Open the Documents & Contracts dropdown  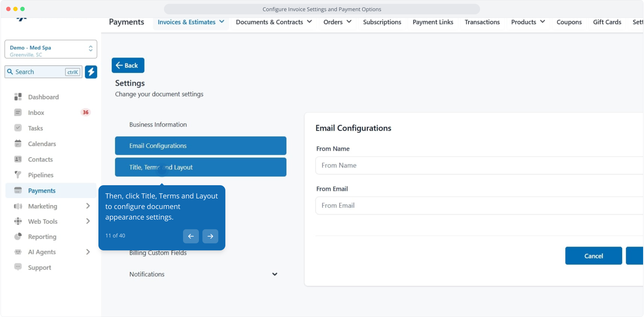click(274, 22)
